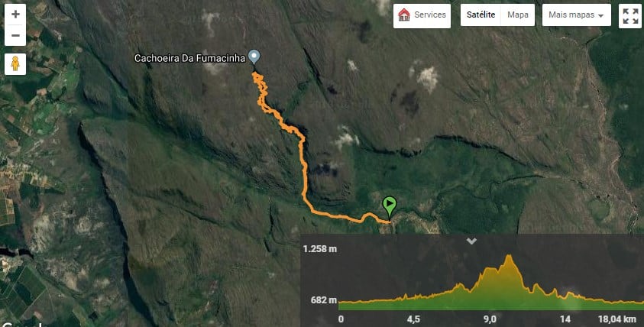644x327 pixels.
Task: Switch to Mapa view
Action: (x=517, y=15)
